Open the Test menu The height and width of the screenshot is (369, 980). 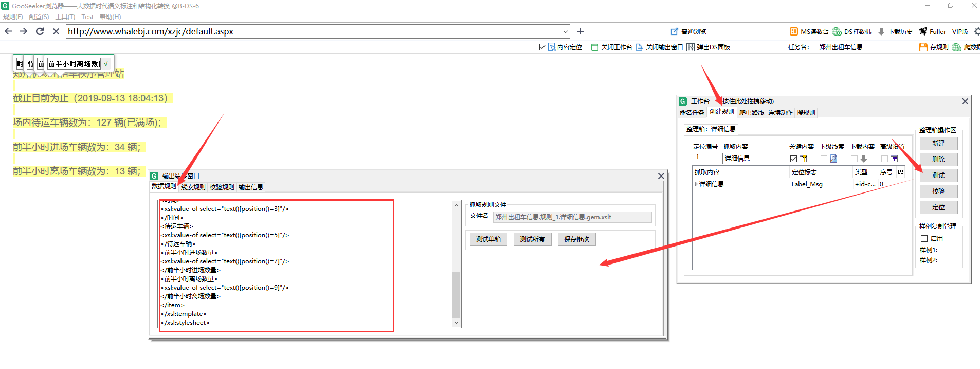pyautogui.click(x=87, y=17)
